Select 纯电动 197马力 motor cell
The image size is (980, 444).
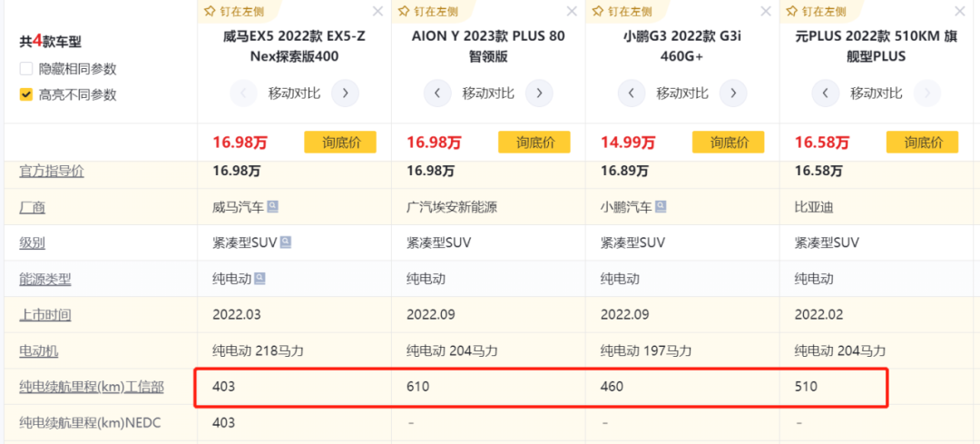(x=646, y=350)
